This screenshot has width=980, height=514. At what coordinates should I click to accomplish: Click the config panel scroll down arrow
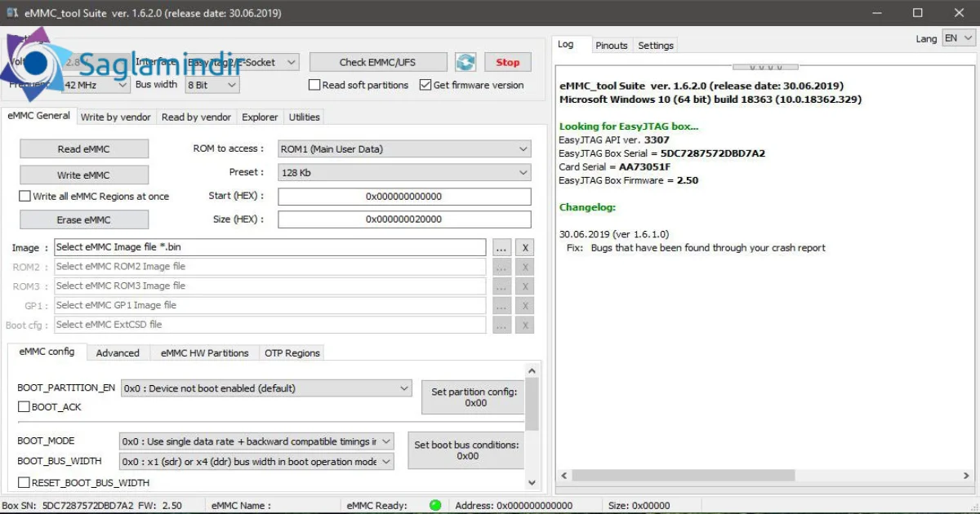point(532,483)
